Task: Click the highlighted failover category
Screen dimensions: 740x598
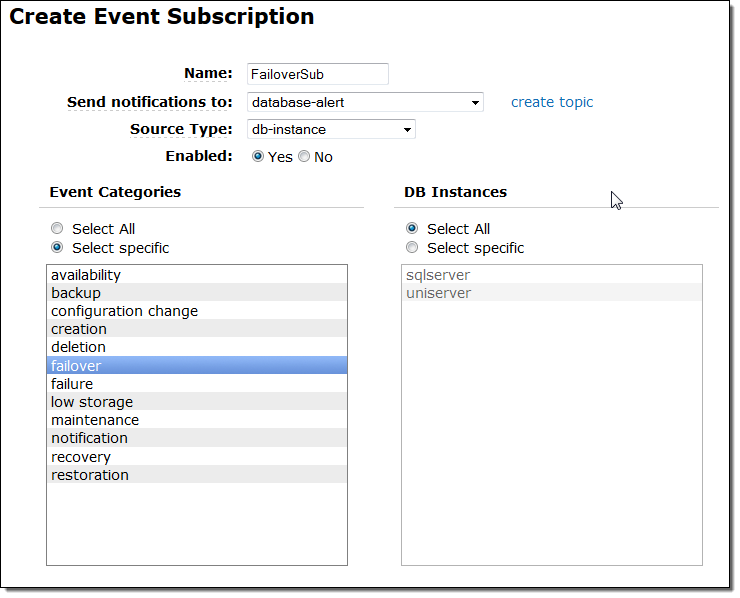Action: (76, 366)
